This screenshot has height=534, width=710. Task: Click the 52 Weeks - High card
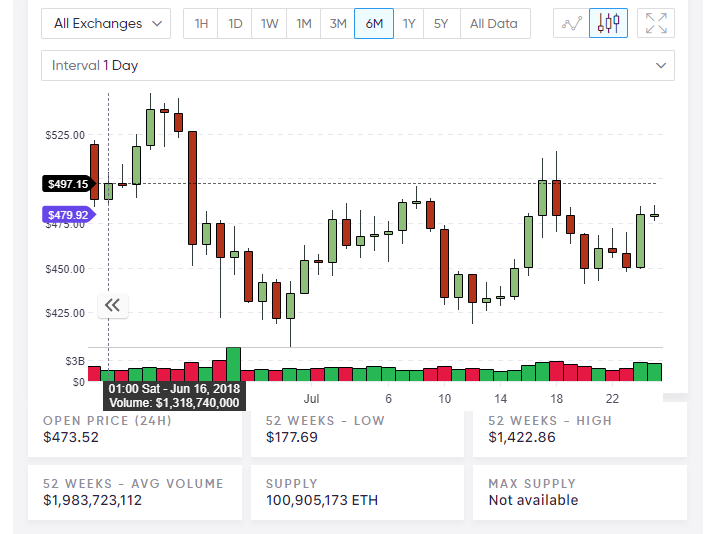[579, 429]
